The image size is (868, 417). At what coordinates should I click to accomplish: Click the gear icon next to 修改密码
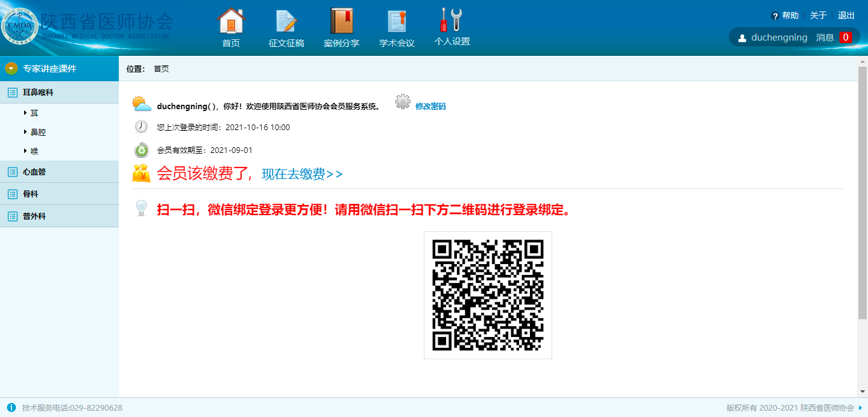[403, 102]
